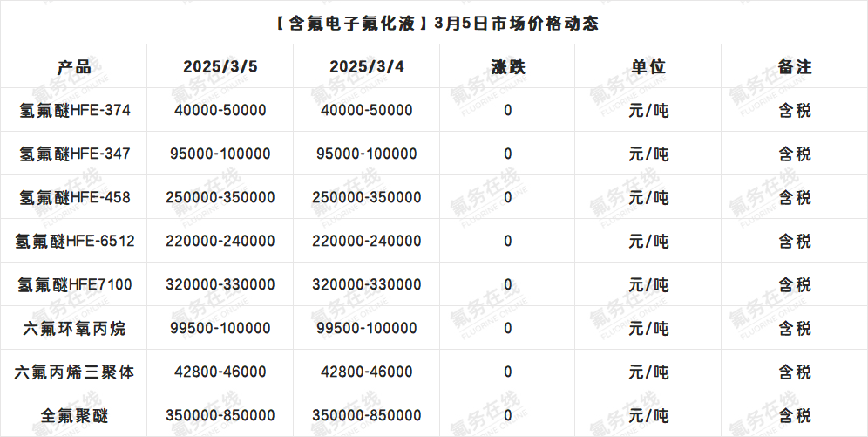
Task: Click 元/吨 in the 六氟环氧丙烷 row
Action: point(648,329)
